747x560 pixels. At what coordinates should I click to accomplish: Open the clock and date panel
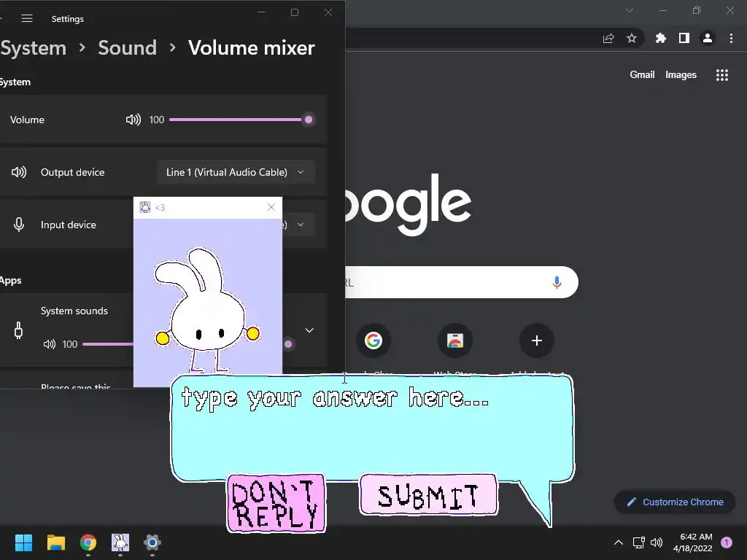point(693,542)
